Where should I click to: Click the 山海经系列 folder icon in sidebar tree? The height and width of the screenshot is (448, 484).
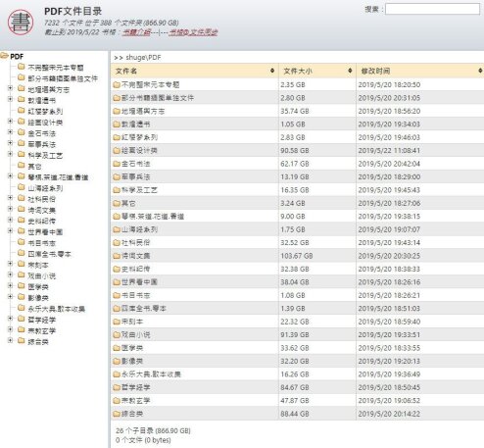22,188
